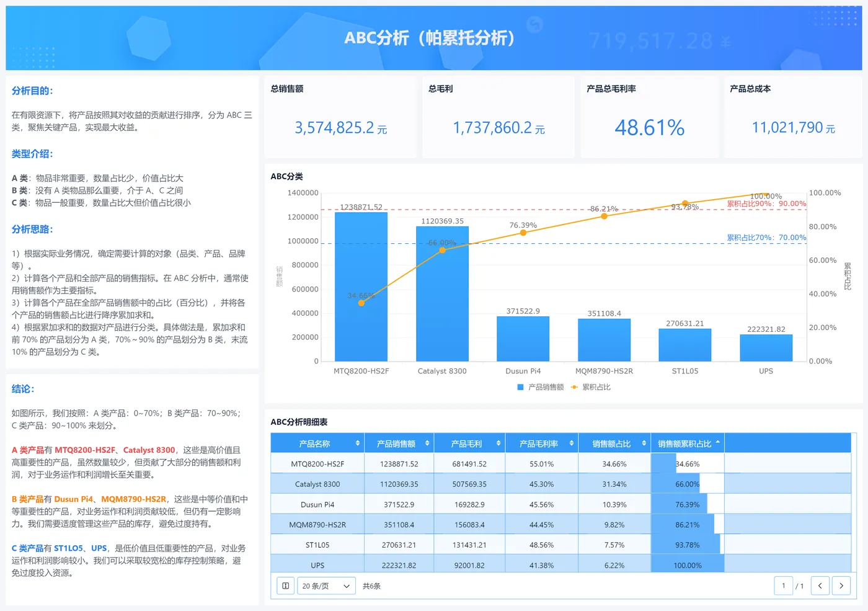Image resolution: width=868 pixels, height=611 pixels.
Task: Click the 9.82% sales share cell
Action: tap(614, 525)
